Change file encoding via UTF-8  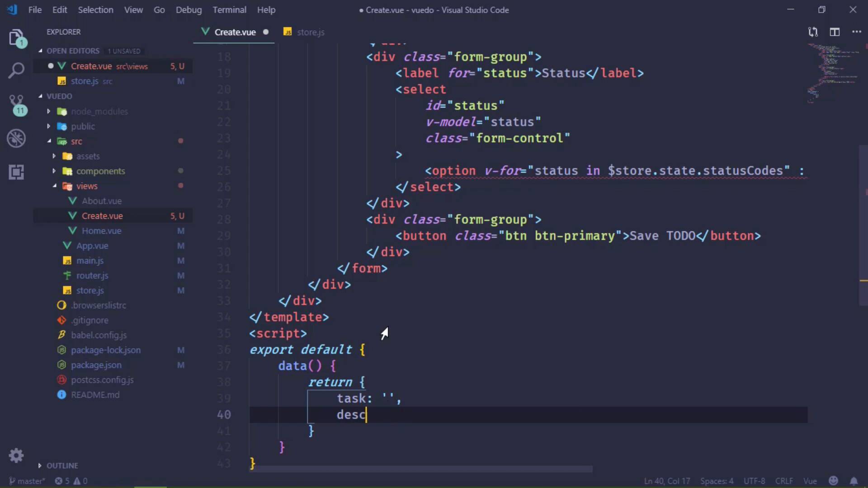(x=754, y=481)
